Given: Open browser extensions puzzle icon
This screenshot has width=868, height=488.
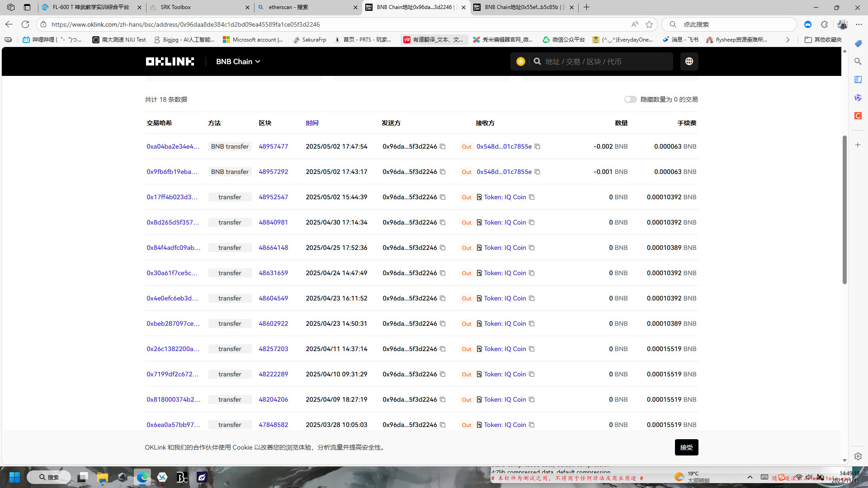Looking at the screenshot, I should 824,24.
